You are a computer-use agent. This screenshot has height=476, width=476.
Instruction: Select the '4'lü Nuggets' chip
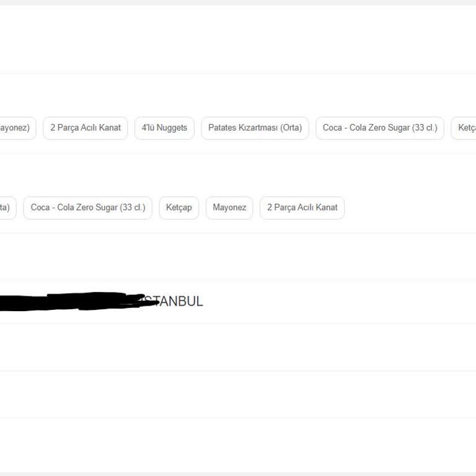tap(164, 128)
